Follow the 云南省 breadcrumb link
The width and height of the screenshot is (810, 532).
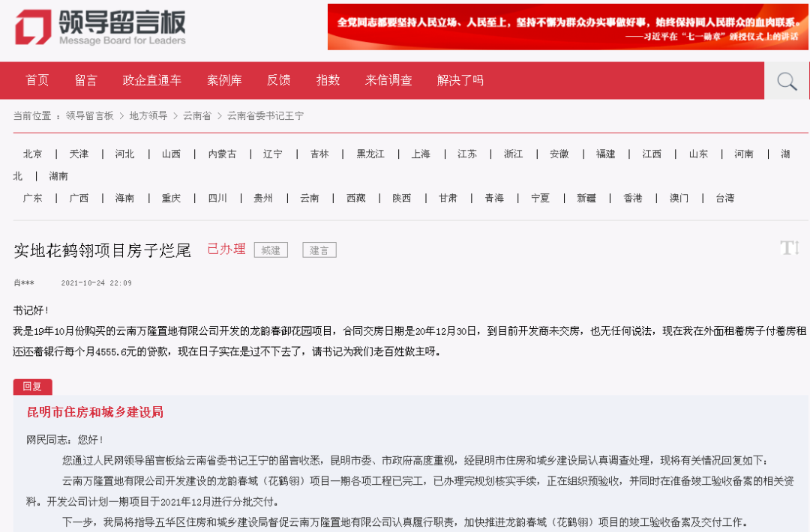(x=197, y=115)
